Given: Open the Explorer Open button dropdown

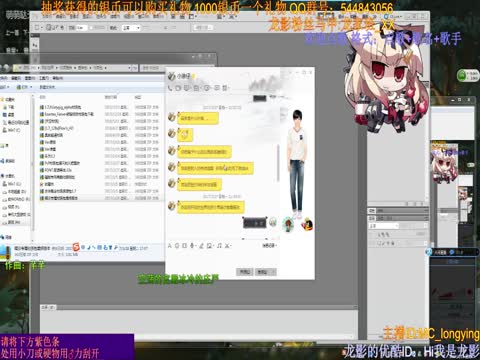Looking at the screenshot, I should tap(31, 87).
